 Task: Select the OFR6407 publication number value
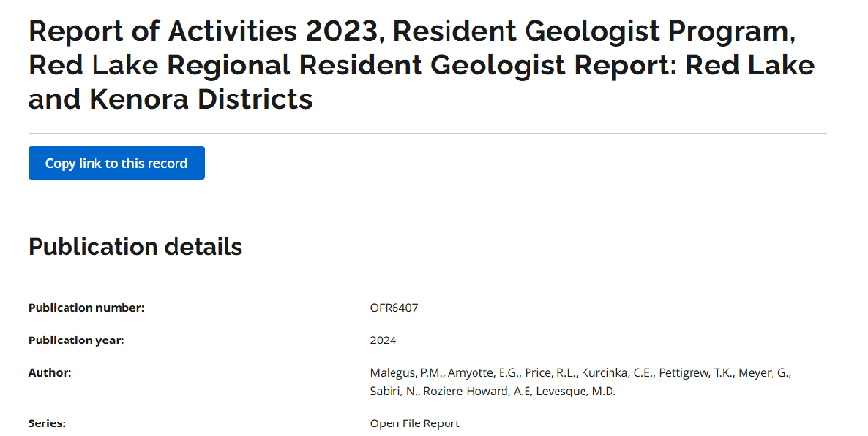click(393, 308)
